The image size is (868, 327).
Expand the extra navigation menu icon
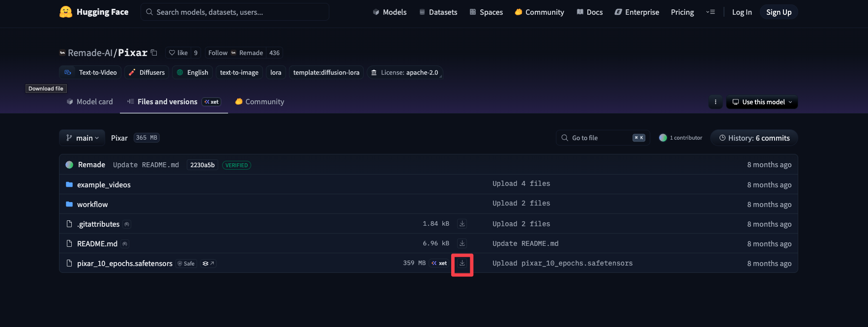pos(710,12)
